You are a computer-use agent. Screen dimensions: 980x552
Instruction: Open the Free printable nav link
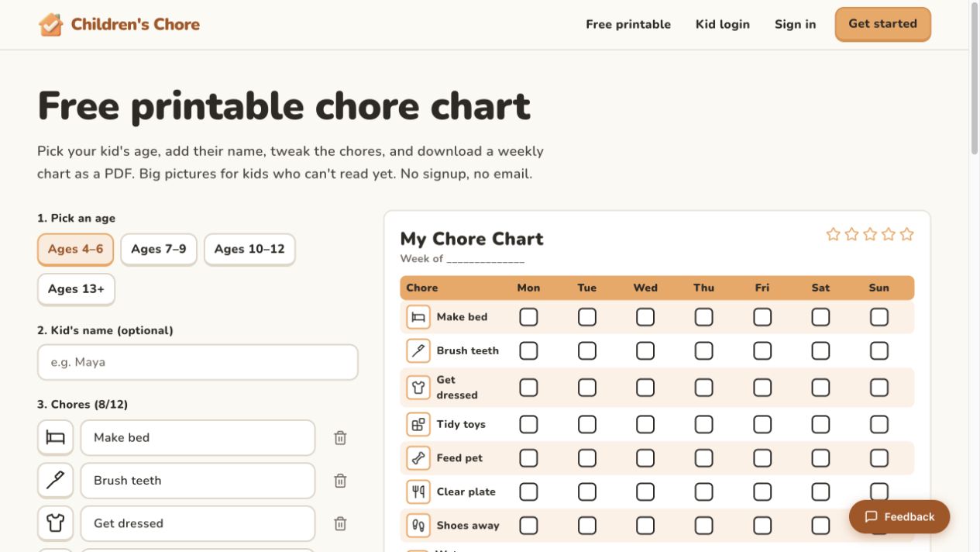[628, 24]
